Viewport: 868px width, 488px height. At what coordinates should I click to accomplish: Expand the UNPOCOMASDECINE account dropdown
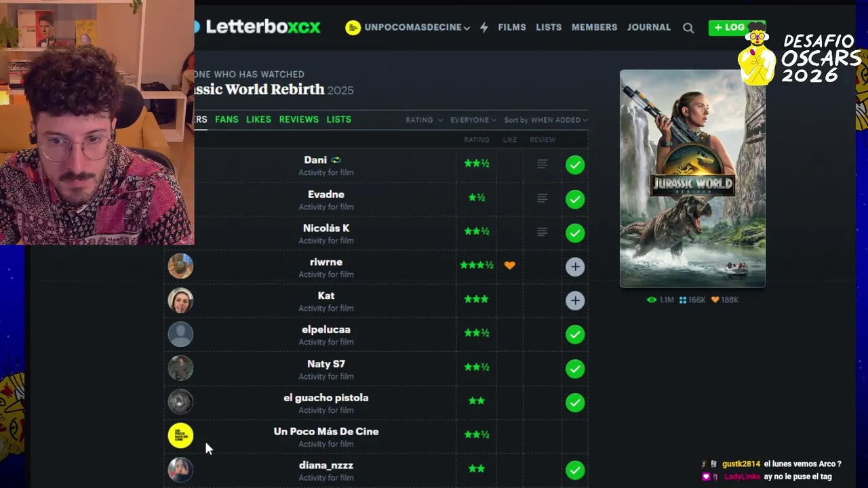[x=416, y=28]
